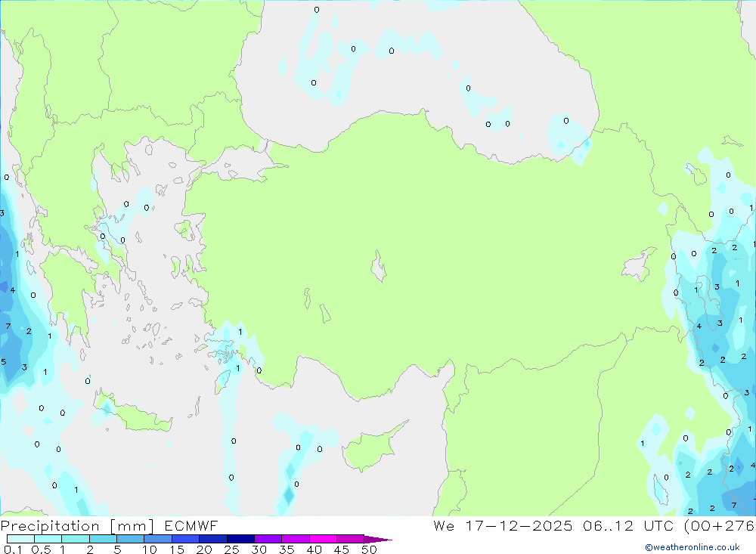Click the '(00+276' forecast offset text
The image size is (756, 554).
pyautogui.click(x=720, y=525)
